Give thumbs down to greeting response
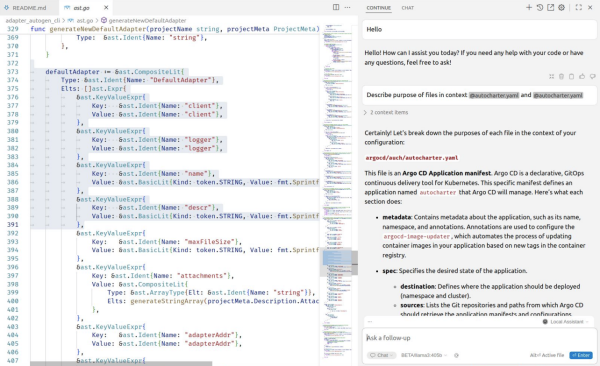The width and height of the screenshot is (600, 366). click(x=592, y=77)
